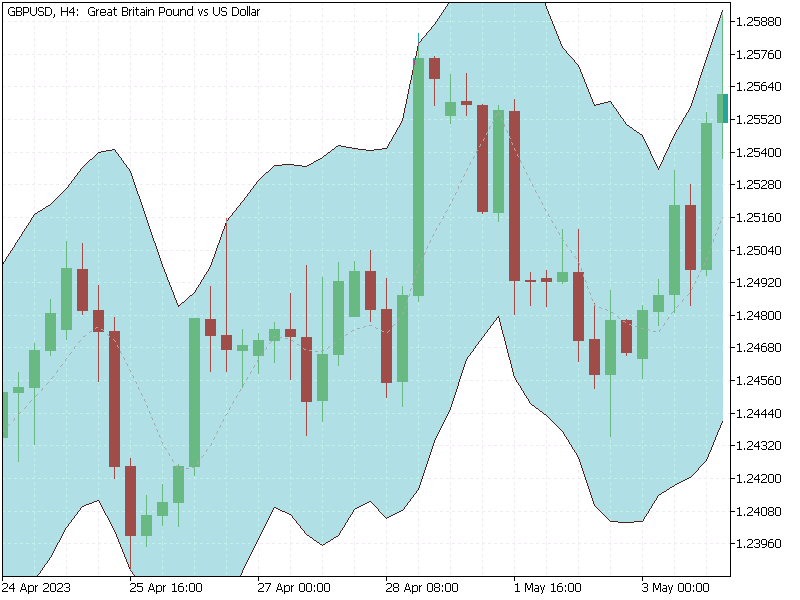Click the '28 Apr 08:00' time label
This screenshot has width=800, height=600.
422,588
